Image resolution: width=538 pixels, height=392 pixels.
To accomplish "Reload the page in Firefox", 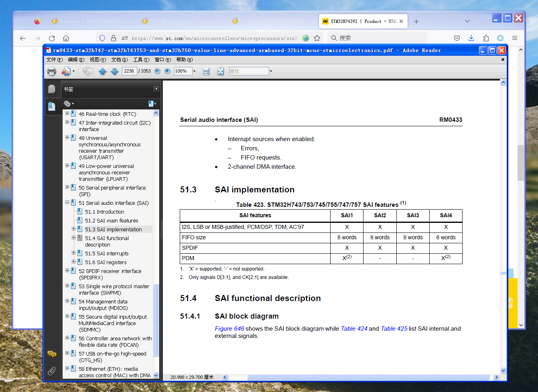I will click(52, 38).
